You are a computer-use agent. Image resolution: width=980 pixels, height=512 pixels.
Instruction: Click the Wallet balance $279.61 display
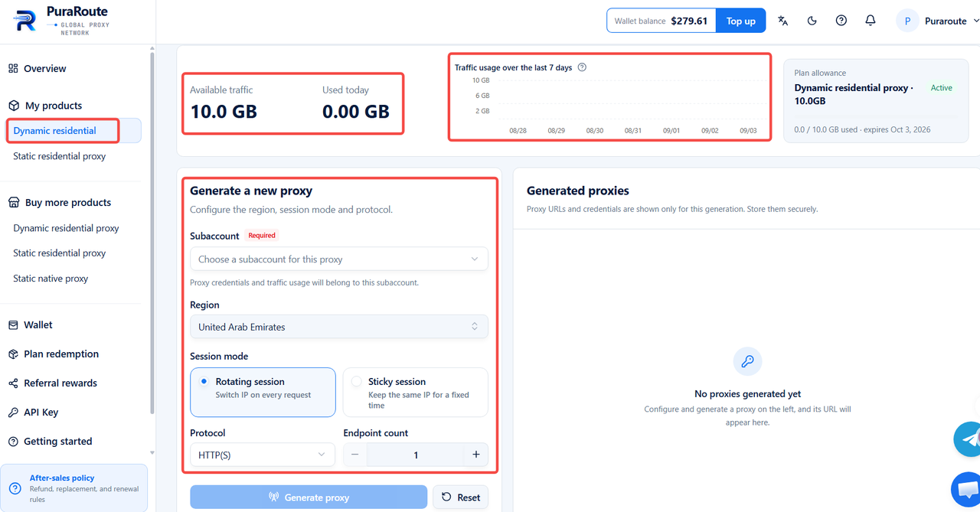pos(661,21)
